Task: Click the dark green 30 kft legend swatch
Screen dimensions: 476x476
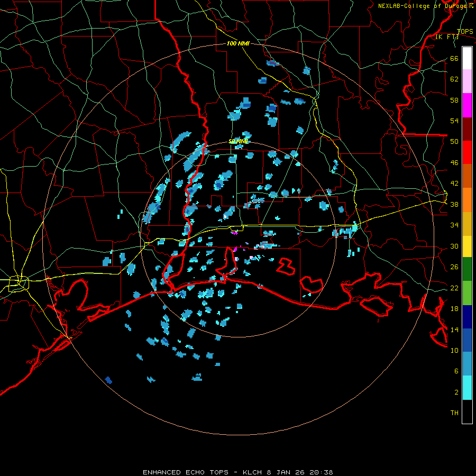Action: pos(467,269)
